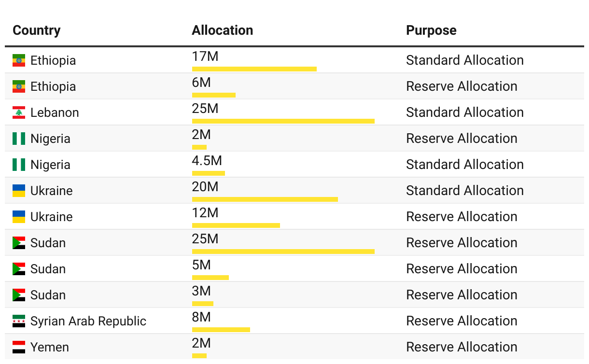Click the 4.5M Nigeria allocation value
Screen dimensions: 589x364
click(x=207, y=161)
